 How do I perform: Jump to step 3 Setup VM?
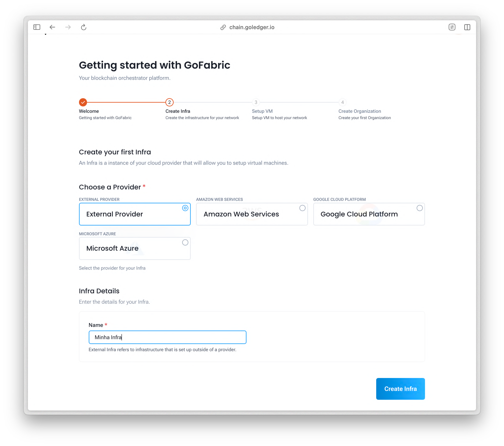click(x=256, y=102)
